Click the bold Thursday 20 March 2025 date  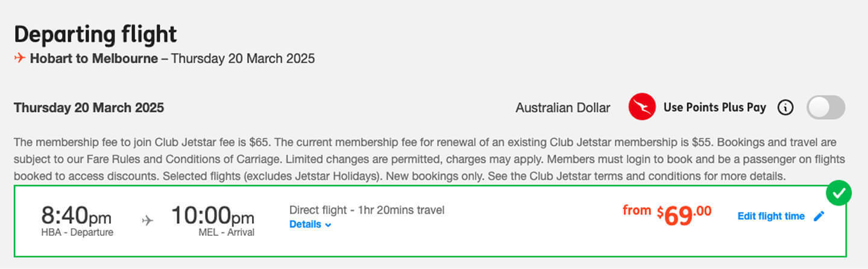click(x=89, y=108)
